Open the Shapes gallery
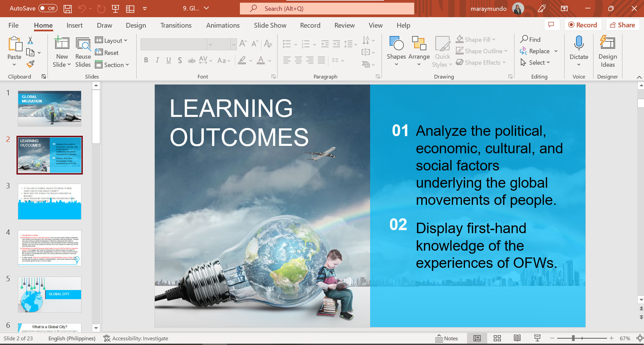644x345 pixels. pyautogui.click(x=396, y=51)
